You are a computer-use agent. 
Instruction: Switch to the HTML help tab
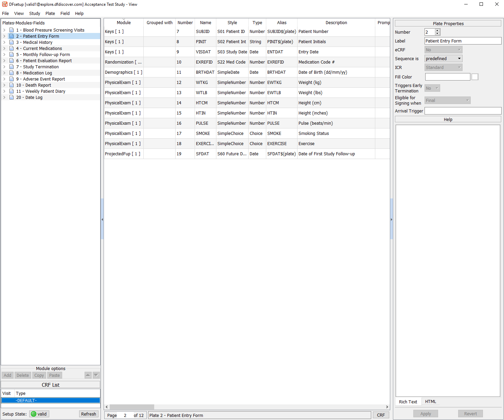coord(430,402)
